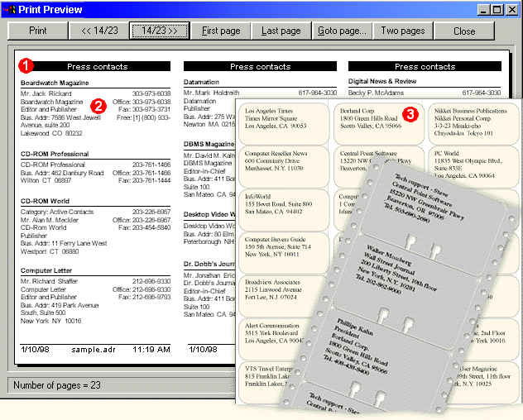523x420 pixels.
Task: Go to previous page with << 14/23
Action: click(x=99, y=31)
